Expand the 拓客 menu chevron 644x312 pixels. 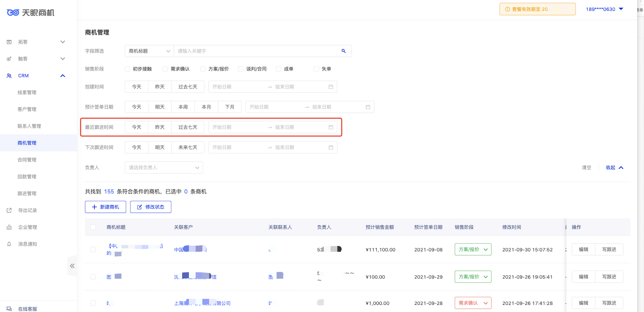tap(62, 42)
